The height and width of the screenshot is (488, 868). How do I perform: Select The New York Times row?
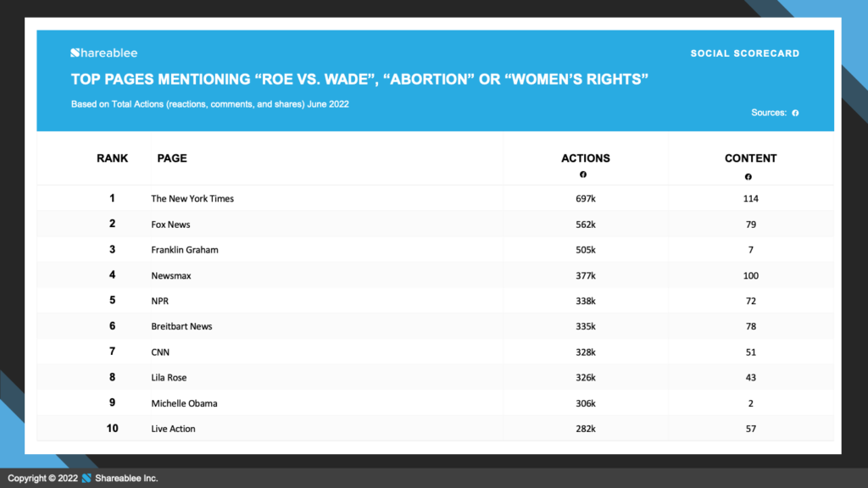[x=435, y=198]
